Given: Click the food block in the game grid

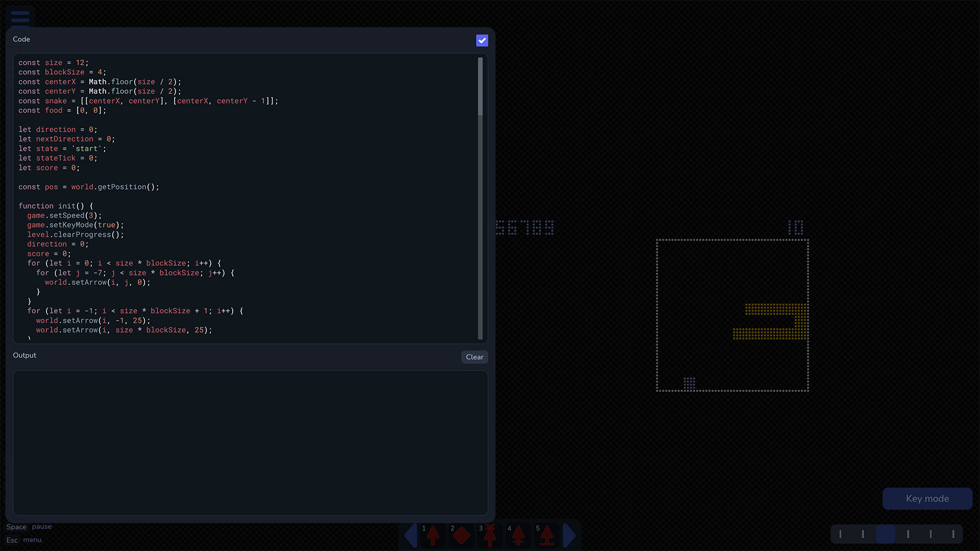Looking at the screenshot, I should (689, 383).
